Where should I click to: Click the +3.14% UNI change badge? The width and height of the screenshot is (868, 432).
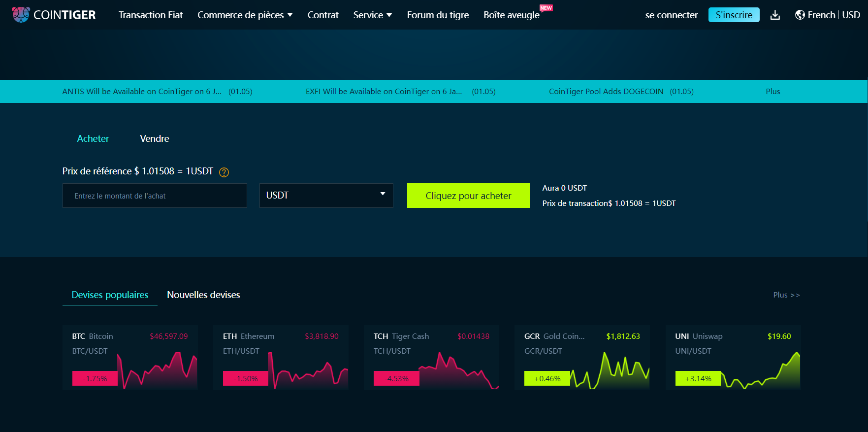point(698,378)
